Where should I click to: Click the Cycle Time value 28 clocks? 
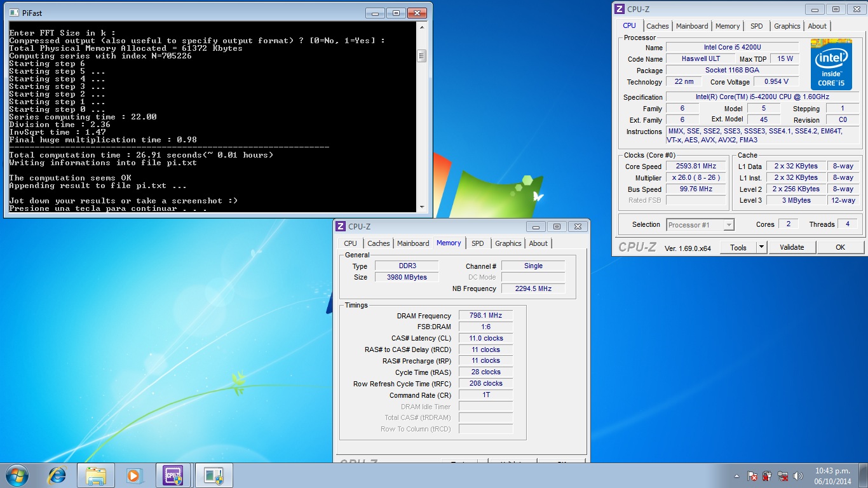point(485,372)
